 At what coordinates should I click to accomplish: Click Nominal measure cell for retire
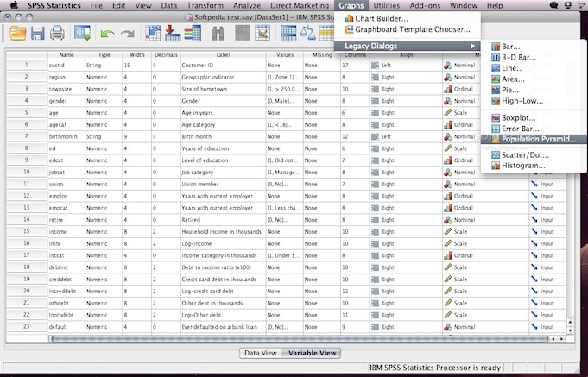click(485, 220)
